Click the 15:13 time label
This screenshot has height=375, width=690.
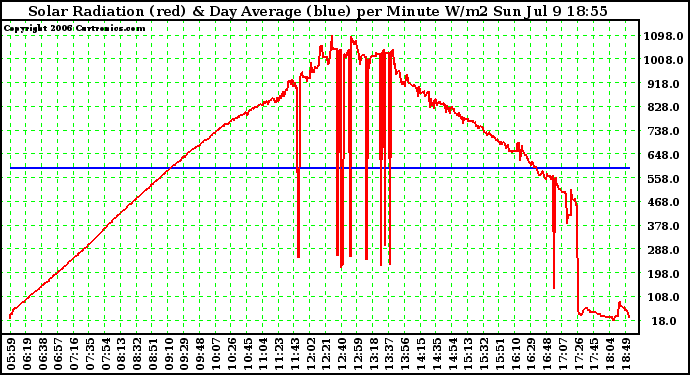(468, 354)
